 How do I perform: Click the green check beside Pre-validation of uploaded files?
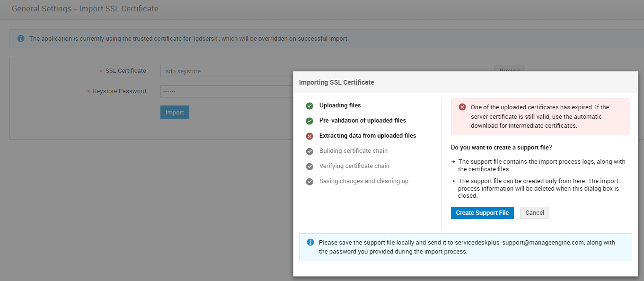[x=309, y=121]
